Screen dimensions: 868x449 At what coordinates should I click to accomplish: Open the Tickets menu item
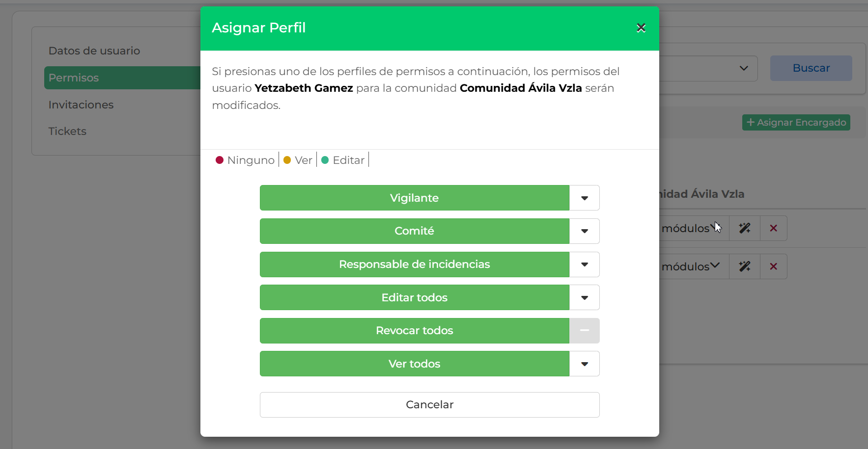(67, 131)
